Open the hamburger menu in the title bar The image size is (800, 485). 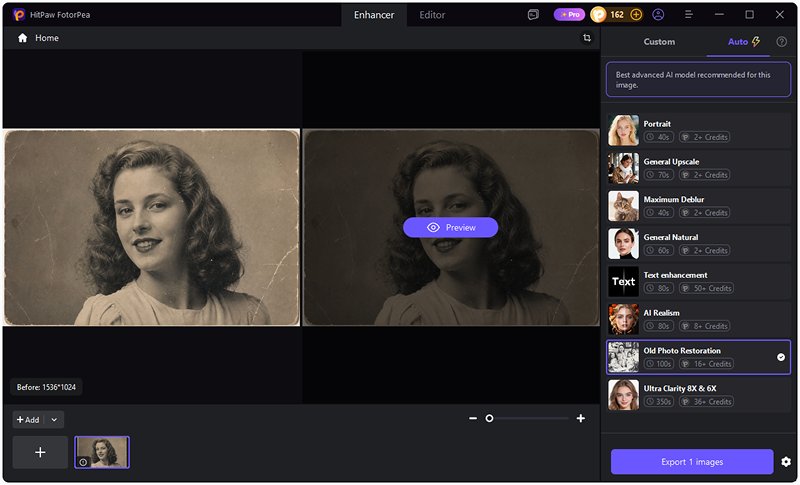click(x=688, y=15)
